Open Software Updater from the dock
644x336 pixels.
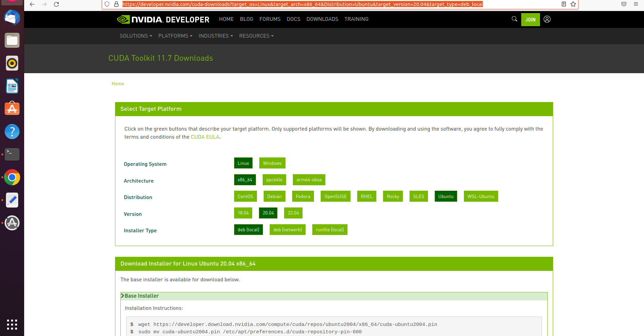pyautogui.click(x=12, y=223)
